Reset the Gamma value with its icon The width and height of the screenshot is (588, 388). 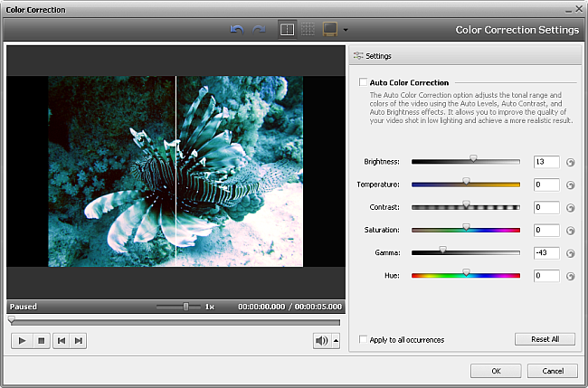point(570,252)
